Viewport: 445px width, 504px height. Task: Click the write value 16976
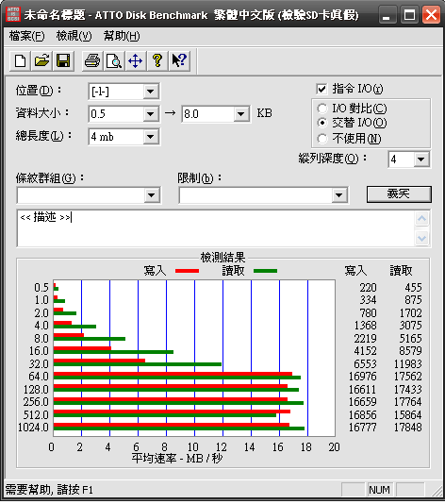[363, 377]
